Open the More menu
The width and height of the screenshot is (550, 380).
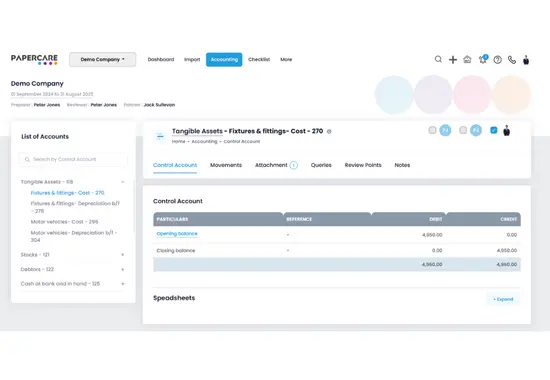click(286, 59)
